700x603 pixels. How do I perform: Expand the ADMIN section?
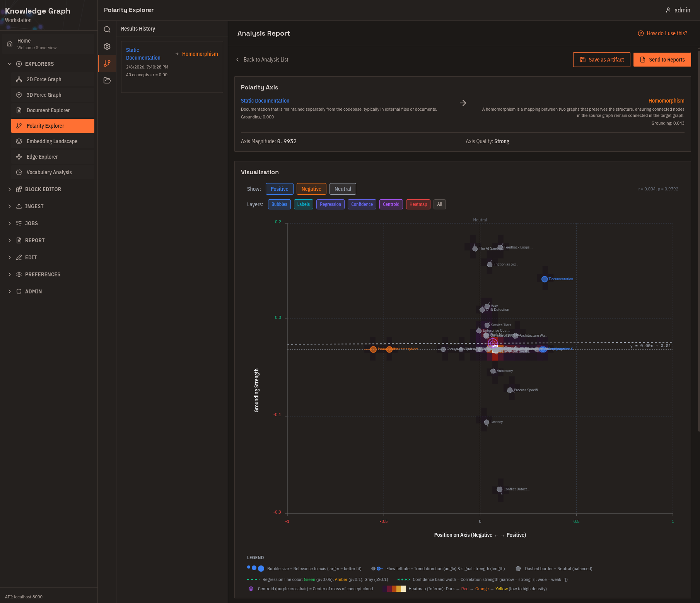pos(33,291)
